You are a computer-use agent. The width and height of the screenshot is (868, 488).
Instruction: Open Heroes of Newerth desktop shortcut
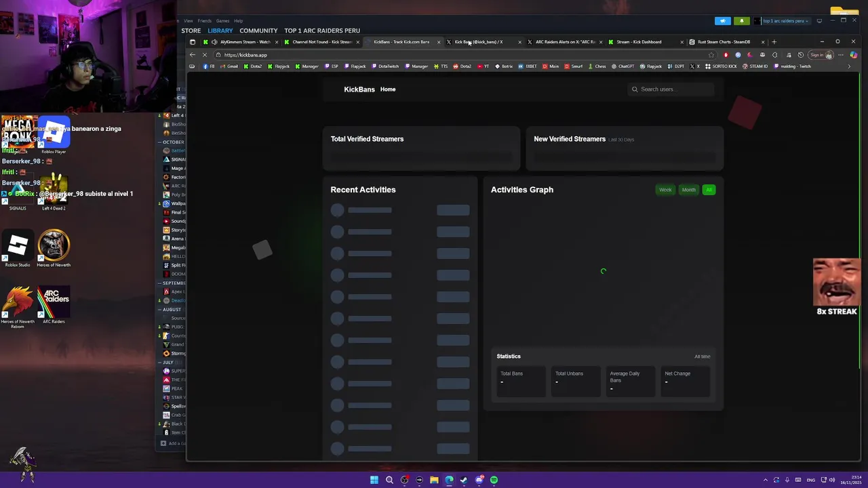click(x=54, y=248)
